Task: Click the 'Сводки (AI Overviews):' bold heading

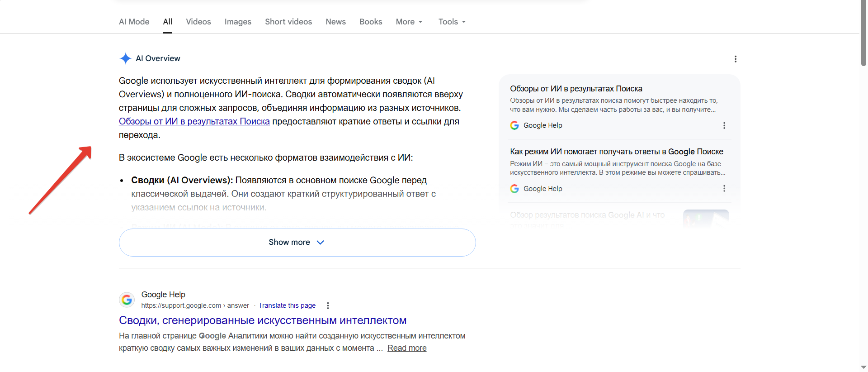Action: coord(182,180)
